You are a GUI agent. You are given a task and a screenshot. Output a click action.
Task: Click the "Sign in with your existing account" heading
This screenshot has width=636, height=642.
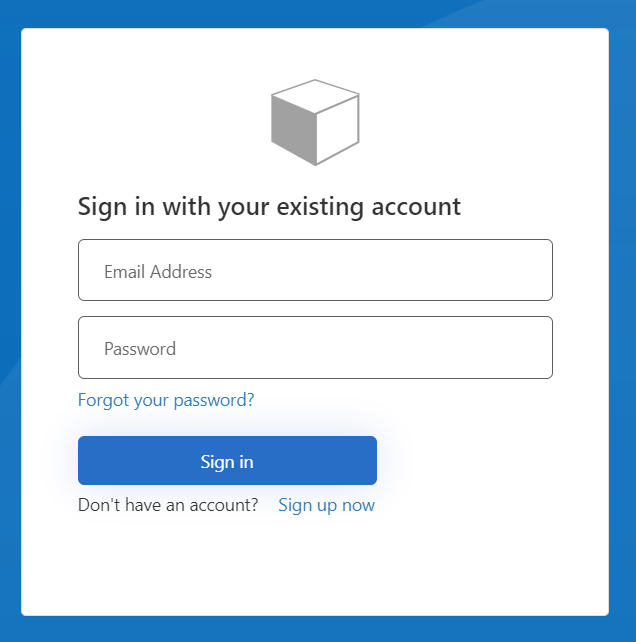[269, 207]
